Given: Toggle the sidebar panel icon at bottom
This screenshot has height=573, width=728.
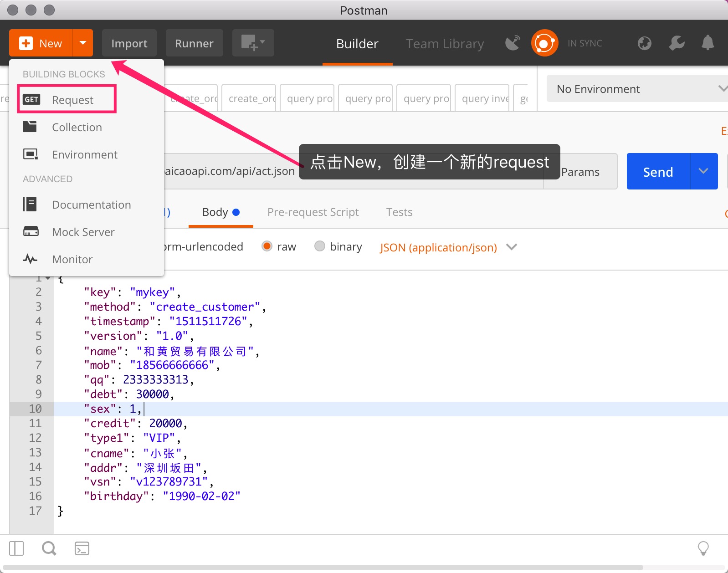Looking at the screenshot, I should pos(16,548).
